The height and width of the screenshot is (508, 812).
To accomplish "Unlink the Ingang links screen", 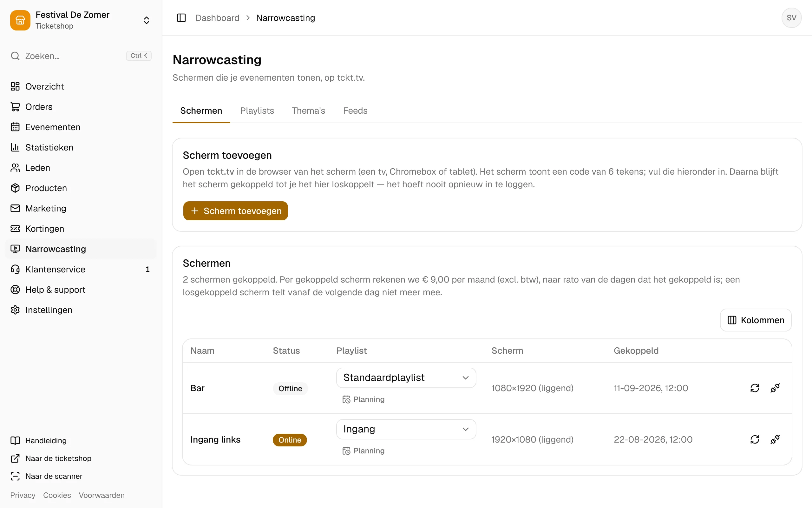I will tap(775, 439).
